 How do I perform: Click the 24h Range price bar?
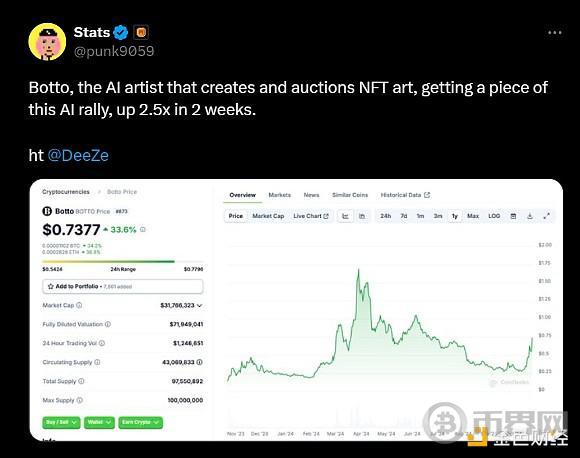[x=123, y=261]
